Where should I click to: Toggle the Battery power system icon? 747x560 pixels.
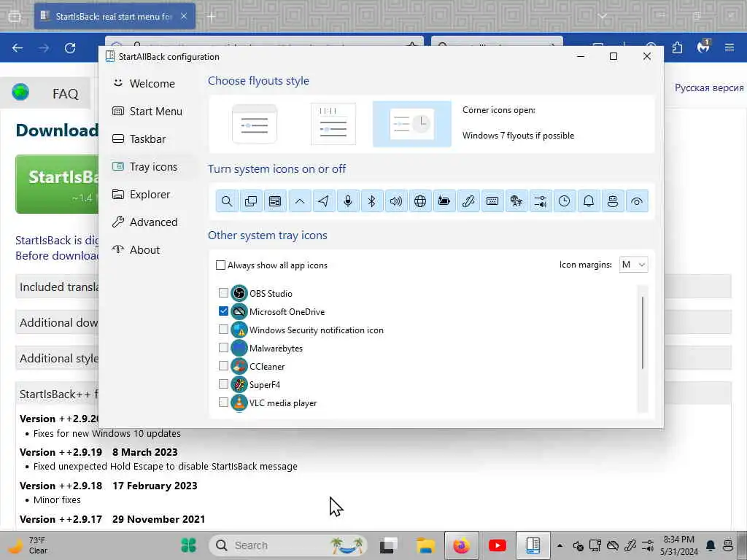coord(444,201)
